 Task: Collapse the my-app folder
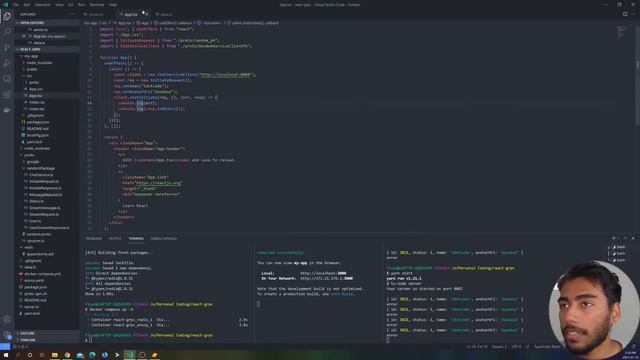[31, 56]
